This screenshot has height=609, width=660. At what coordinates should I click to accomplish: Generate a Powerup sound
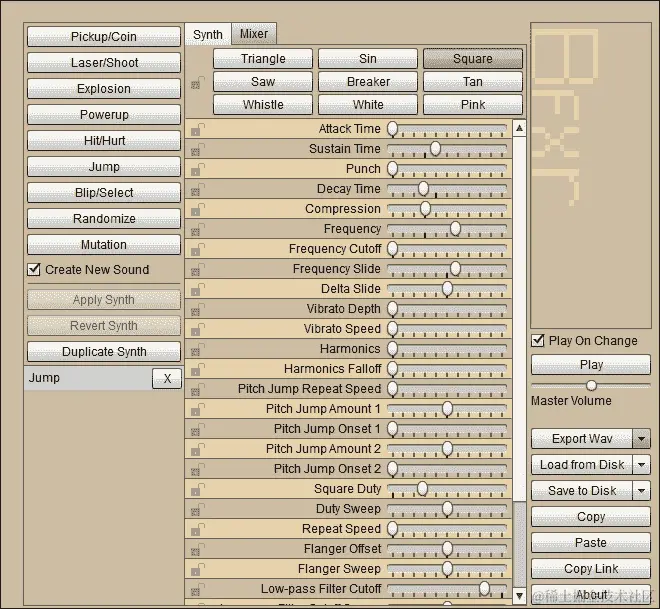coord(104,115)
